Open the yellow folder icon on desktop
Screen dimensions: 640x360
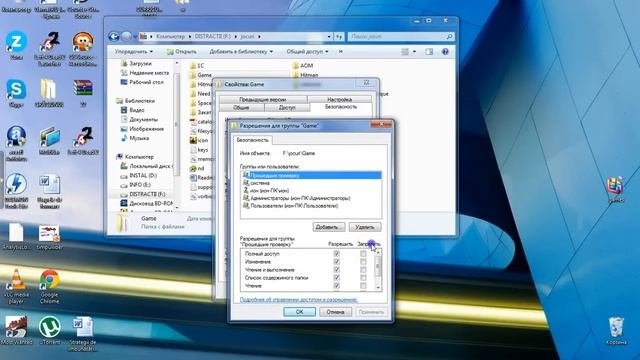coord(49,93)
